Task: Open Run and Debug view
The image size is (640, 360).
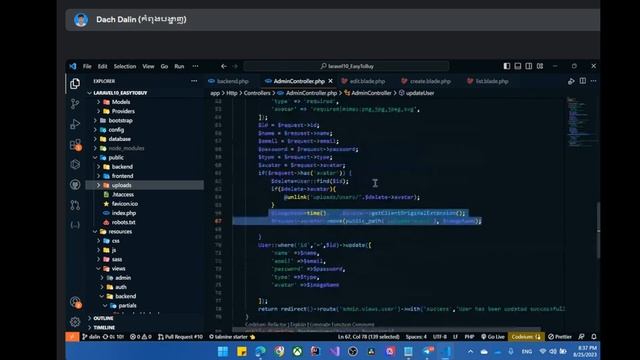Action: click(x=75, y=124)
